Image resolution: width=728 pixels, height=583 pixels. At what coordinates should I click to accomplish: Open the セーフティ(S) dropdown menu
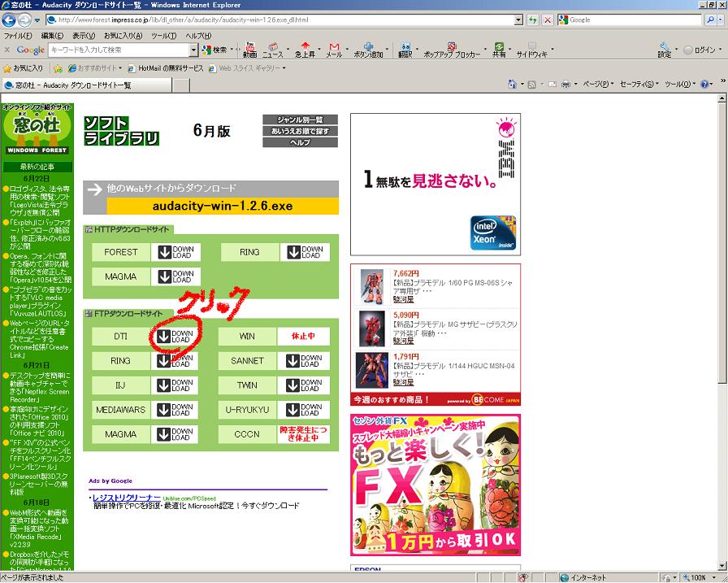[639, 84]
